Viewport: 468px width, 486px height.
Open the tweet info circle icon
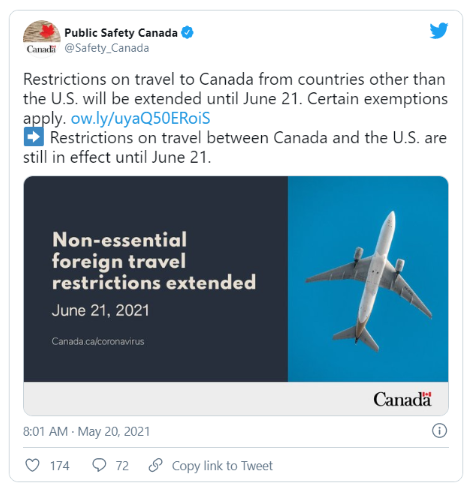point(439,431)
